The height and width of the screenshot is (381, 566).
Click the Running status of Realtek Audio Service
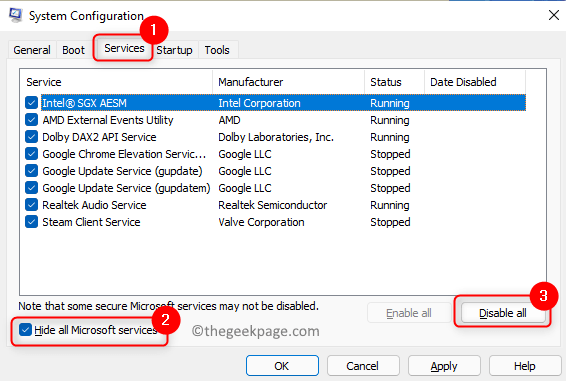point(390,205)
